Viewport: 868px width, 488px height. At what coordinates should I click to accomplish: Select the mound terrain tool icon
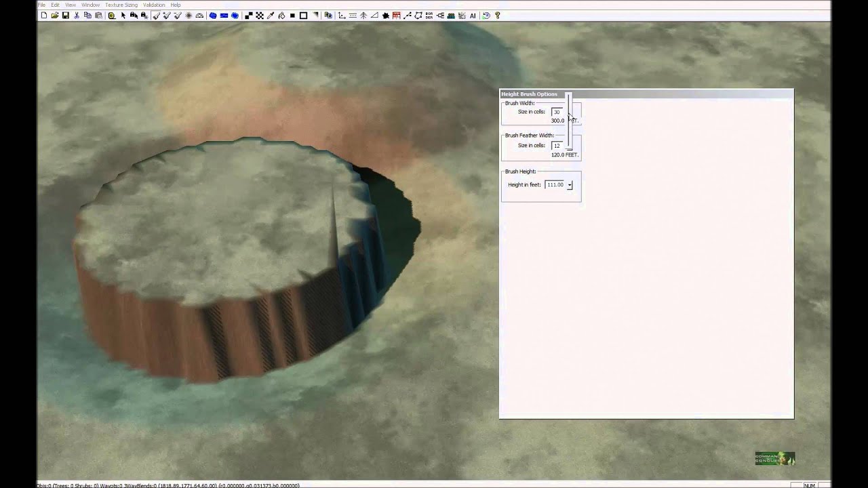(x=199, y=15)
